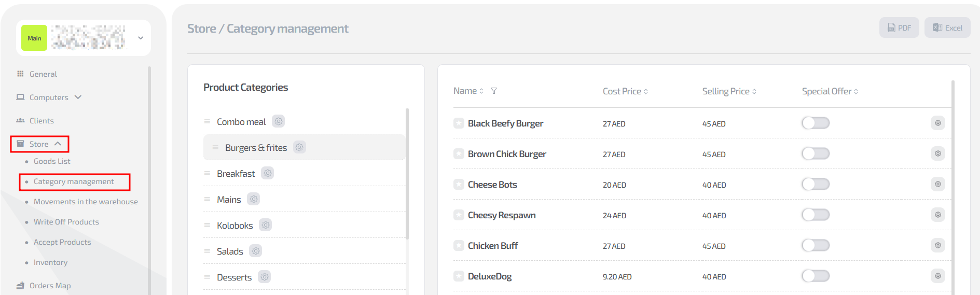This screenshot has width=980, height=295.
Task: Open settings gear for Combo meal category
Action: point(279,121)
